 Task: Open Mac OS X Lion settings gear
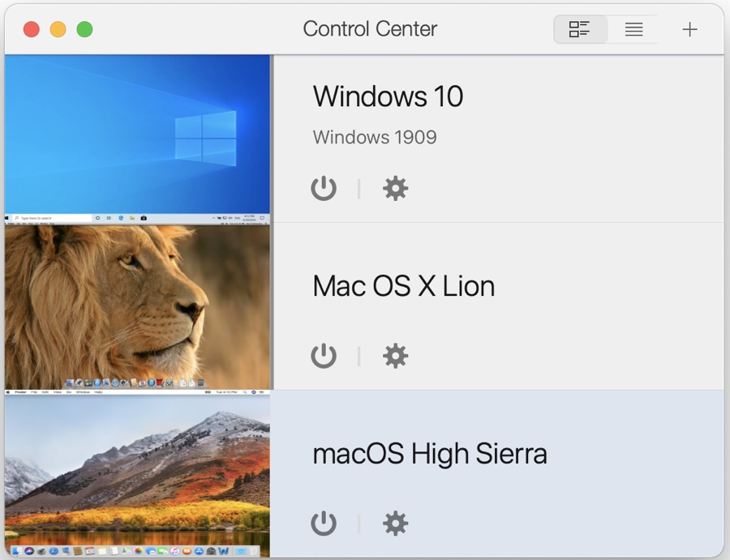click(x=395, y=357)
